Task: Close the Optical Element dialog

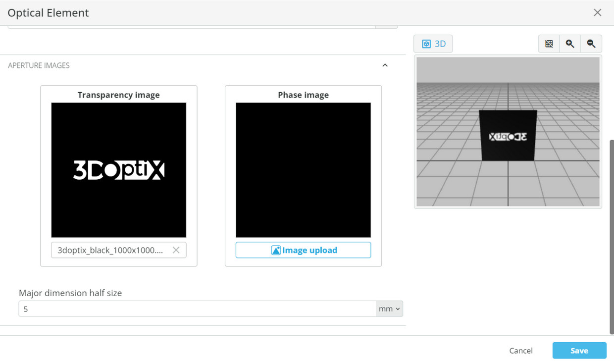Action: pyautogui.click(x=598, y=12)
